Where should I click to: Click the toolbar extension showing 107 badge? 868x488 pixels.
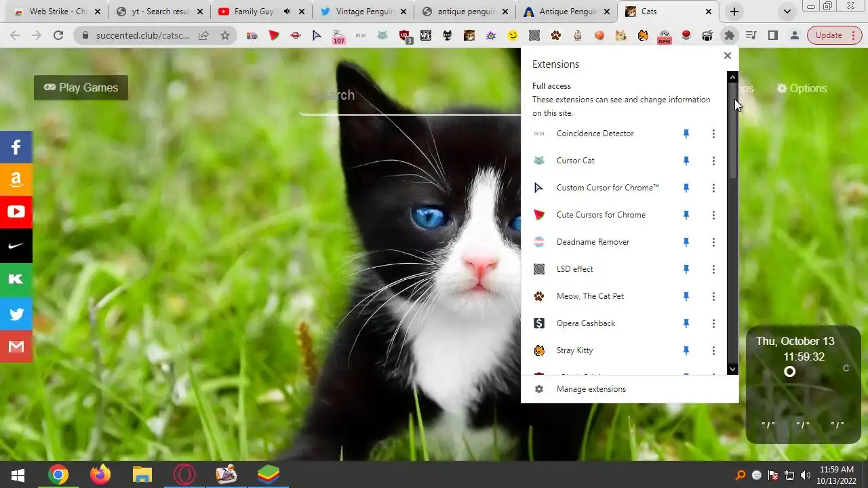click(338, 36)
